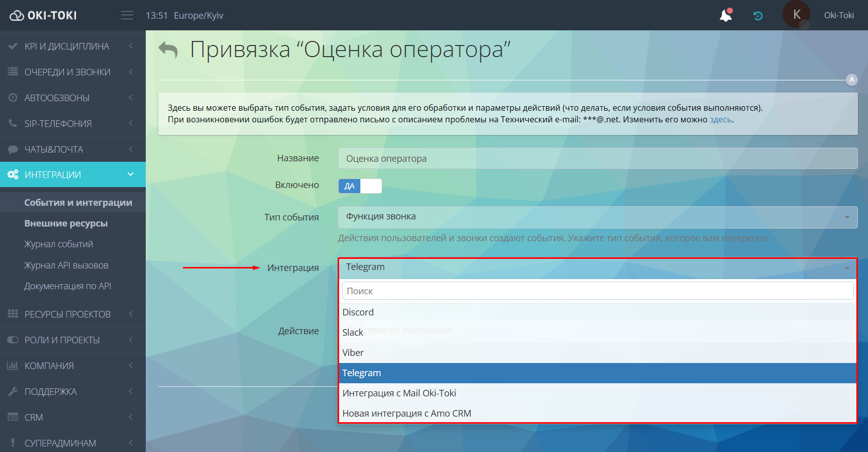Open ОЧЕРЕДИ И ЗВОНКИ menu label
This screenshot has width=868, height=452.
67,72
